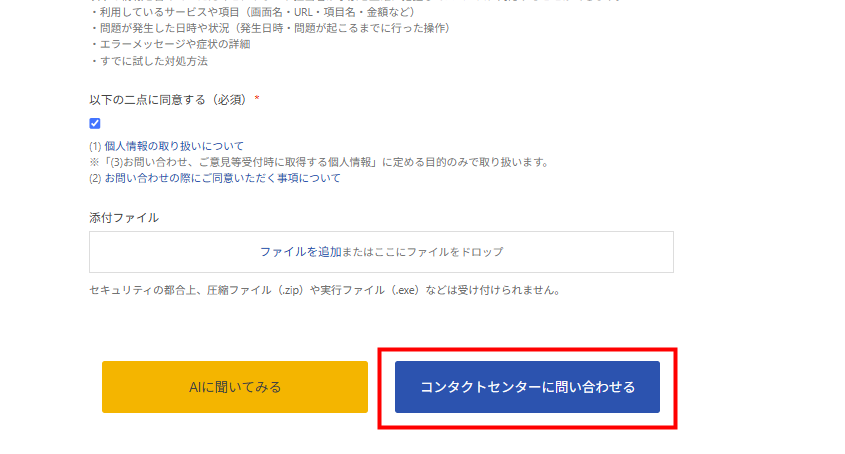Uncheck the agreement checkbox under 以下の二点に同意する
The width and height of the screenshot is (845, 454).
[95, 123]
